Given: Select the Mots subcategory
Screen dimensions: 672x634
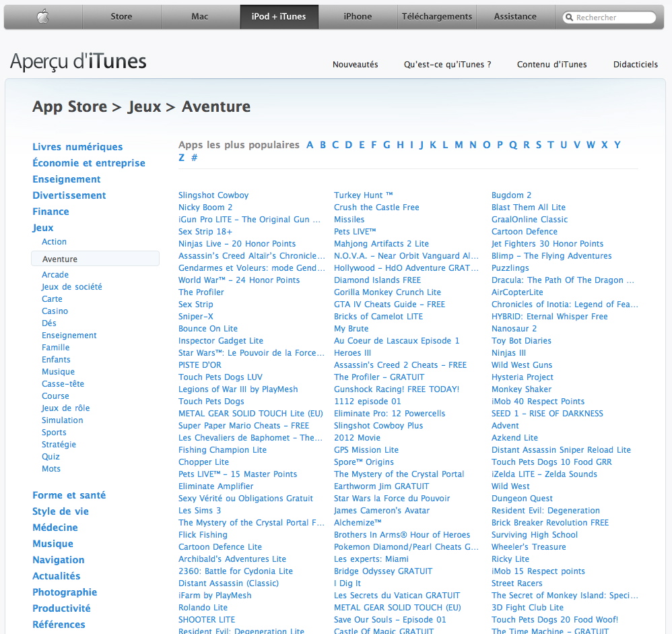Looking at the screenshot, I should [x=51, y=469].
